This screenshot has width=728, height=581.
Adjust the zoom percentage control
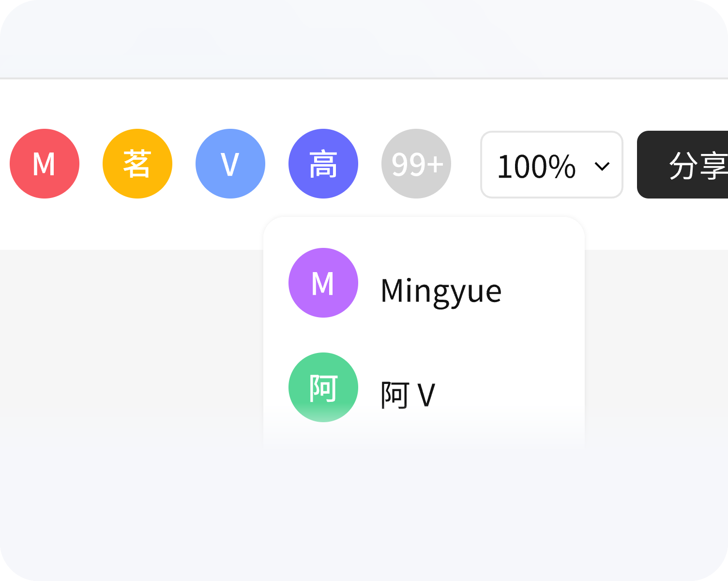[x=551, y=165]
